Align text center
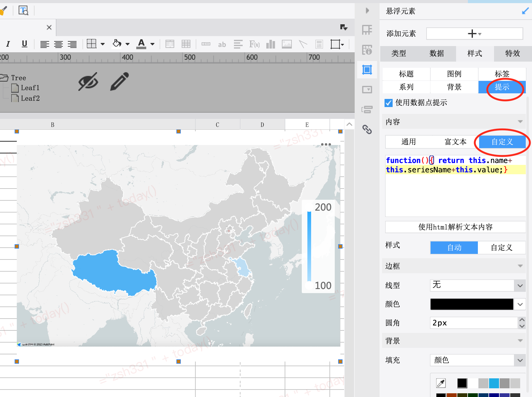Viewport: 532px width, 397px height. point(58,44)
